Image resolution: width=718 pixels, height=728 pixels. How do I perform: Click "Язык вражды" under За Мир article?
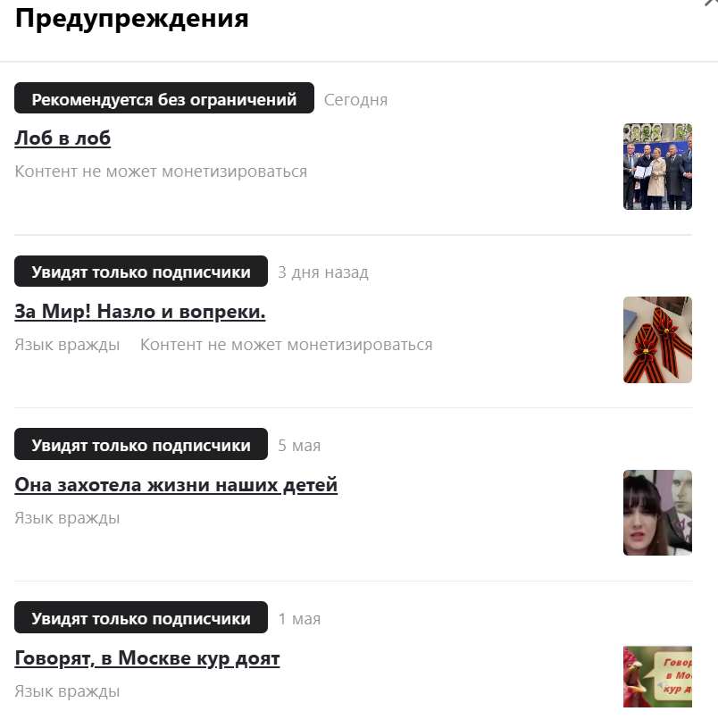(67, 345)
